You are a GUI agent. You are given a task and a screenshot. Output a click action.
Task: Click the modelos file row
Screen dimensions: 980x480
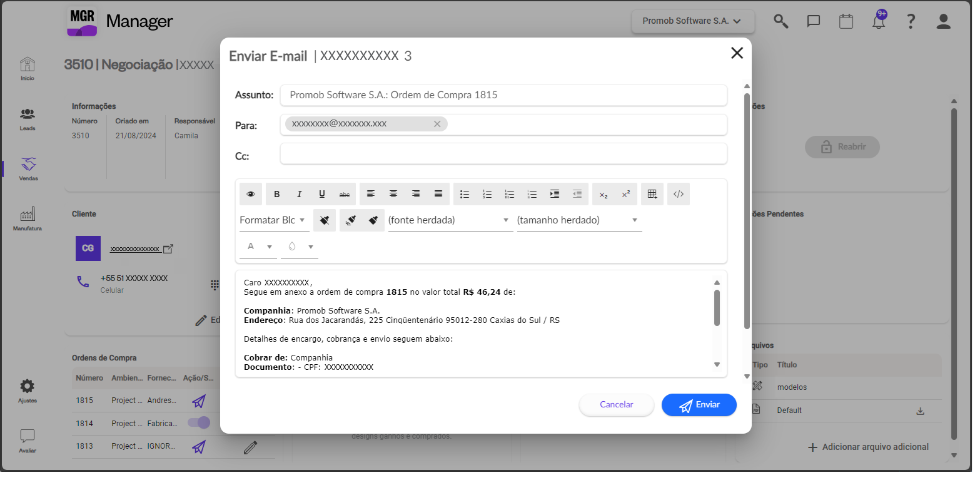pos(844,387)
